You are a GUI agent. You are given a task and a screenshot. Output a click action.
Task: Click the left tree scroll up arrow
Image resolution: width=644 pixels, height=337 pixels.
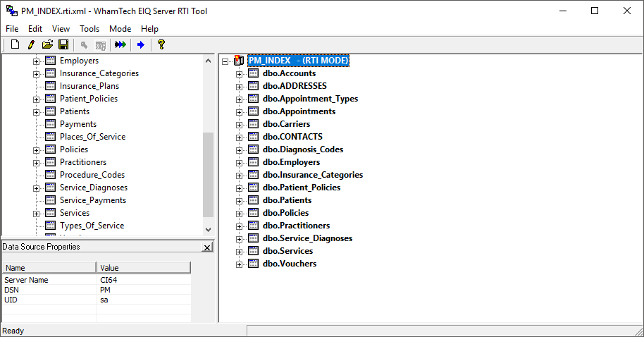[x=209, y=61]
